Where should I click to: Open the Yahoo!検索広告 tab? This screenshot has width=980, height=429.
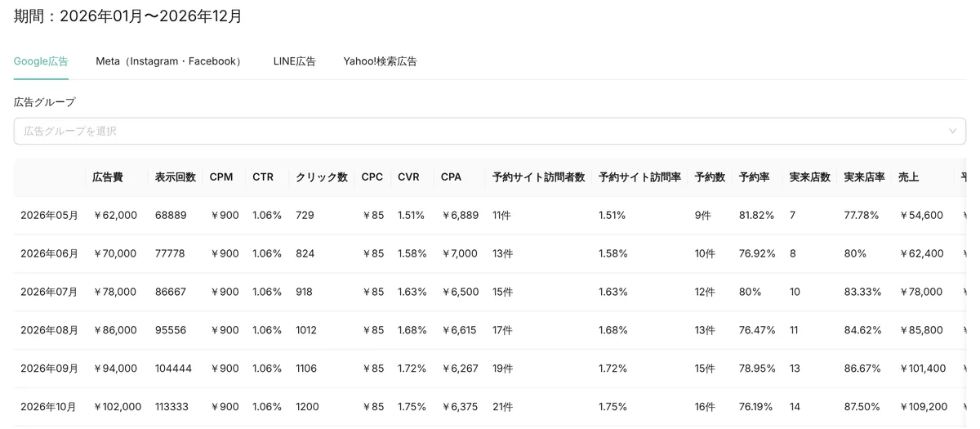click(x=380, y=61)
